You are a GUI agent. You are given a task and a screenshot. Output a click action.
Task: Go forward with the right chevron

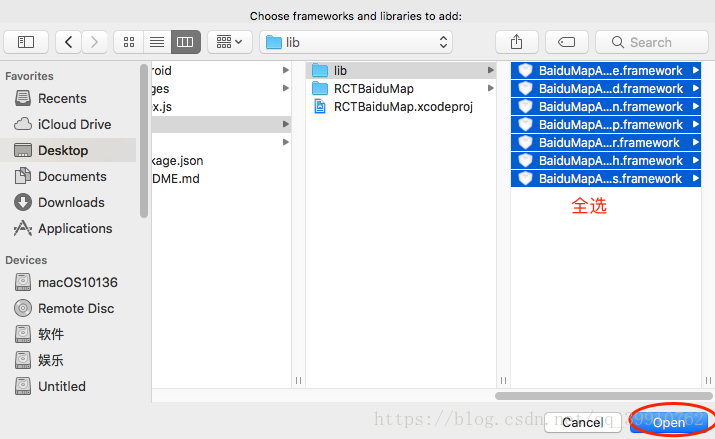point(94,42)
